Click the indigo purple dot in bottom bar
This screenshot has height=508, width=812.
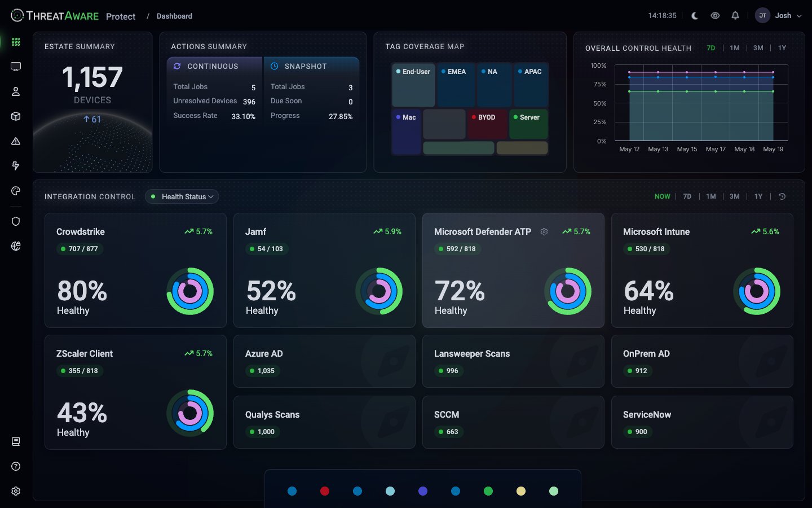click(x=423, y=491)
